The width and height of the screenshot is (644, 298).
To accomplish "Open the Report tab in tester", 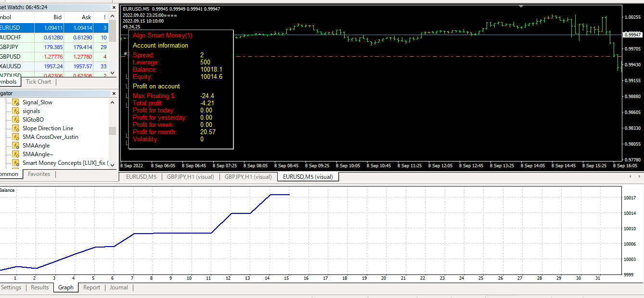I will pyautogui.click(x=91, y=287).
